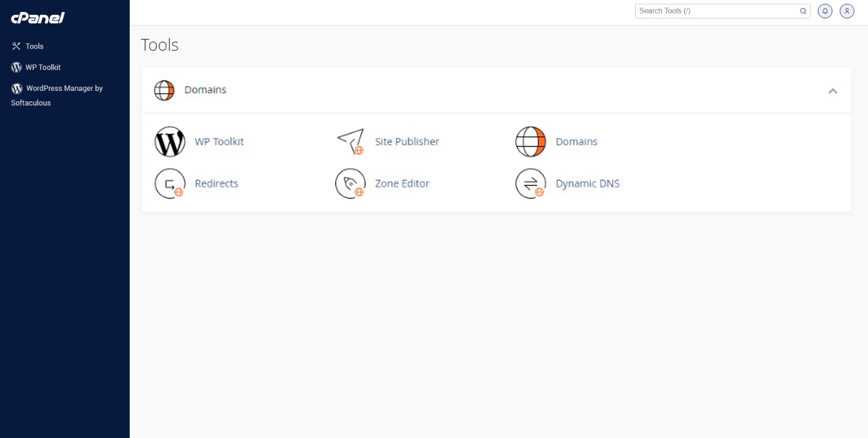Click the WP Toolkit WordPress icon in Domains section

pyautogui.click(x=170, y=142)
